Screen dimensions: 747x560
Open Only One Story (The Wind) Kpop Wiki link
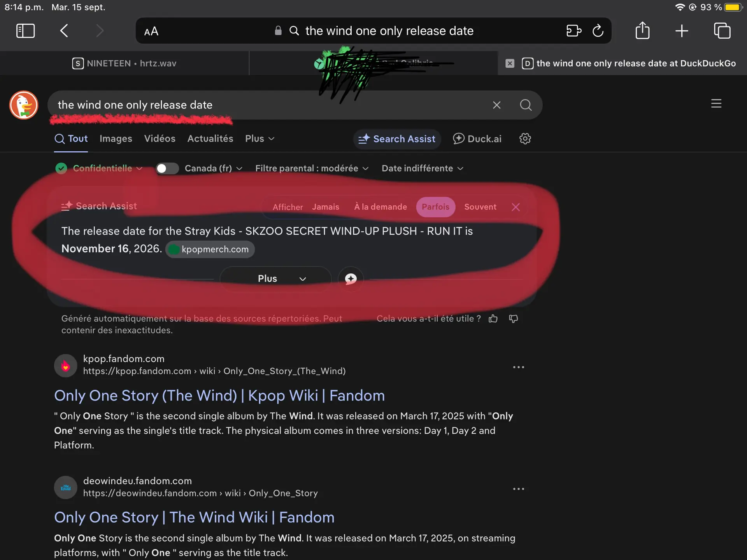coord(219,396)
